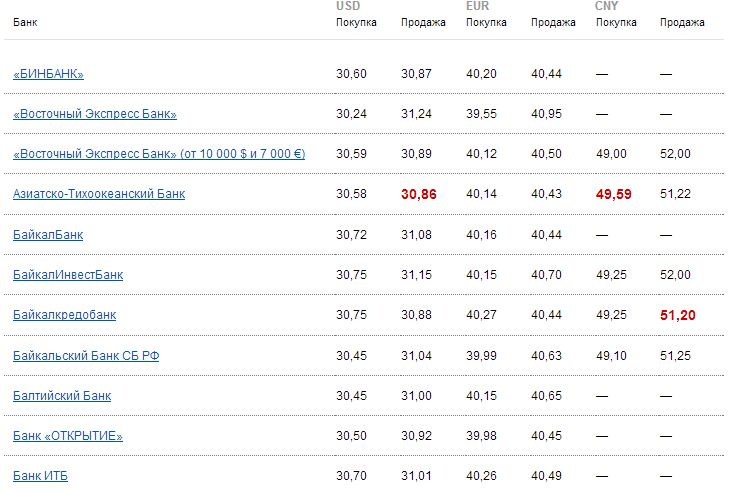Open the БайкалИнвестБанк link
The image size is (732, 495).
68,275
